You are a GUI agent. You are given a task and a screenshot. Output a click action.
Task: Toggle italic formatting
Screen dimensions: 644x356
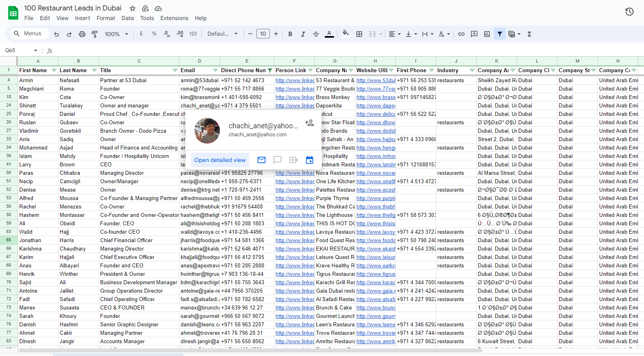click(303, 34)
